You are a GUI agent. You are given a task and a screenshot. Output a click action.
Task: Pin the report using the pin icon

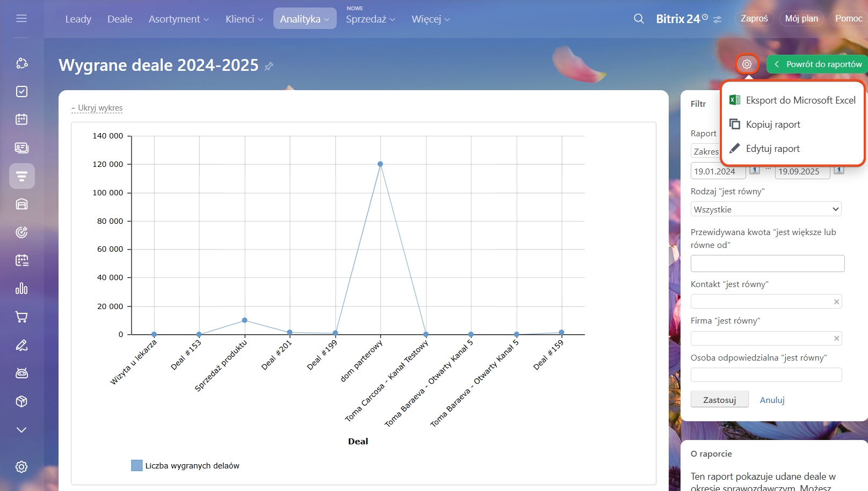coord(269,66)
